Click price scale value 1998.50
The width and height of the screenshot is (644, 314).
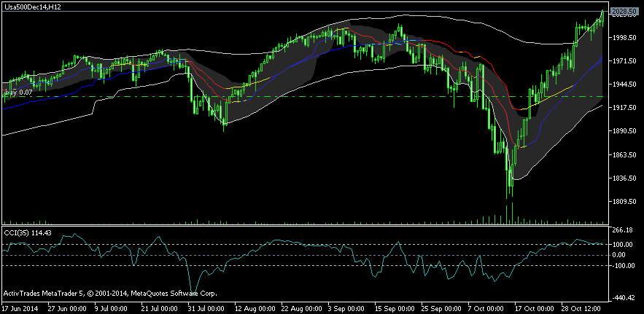(624, 37)
